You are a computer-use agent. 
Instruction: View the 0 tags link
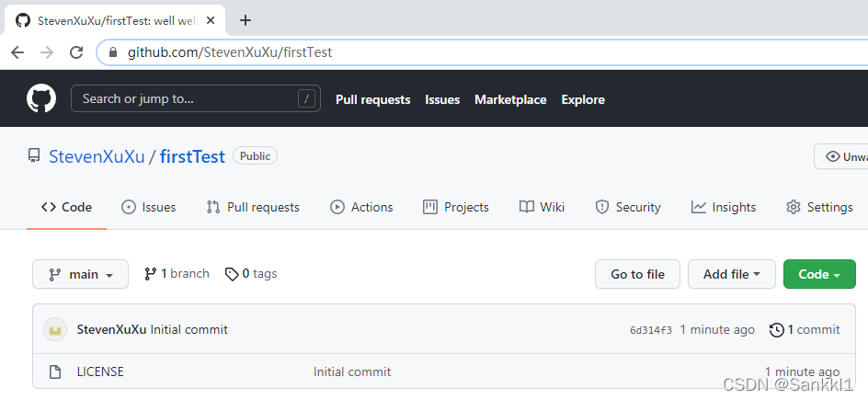[251, 274]
